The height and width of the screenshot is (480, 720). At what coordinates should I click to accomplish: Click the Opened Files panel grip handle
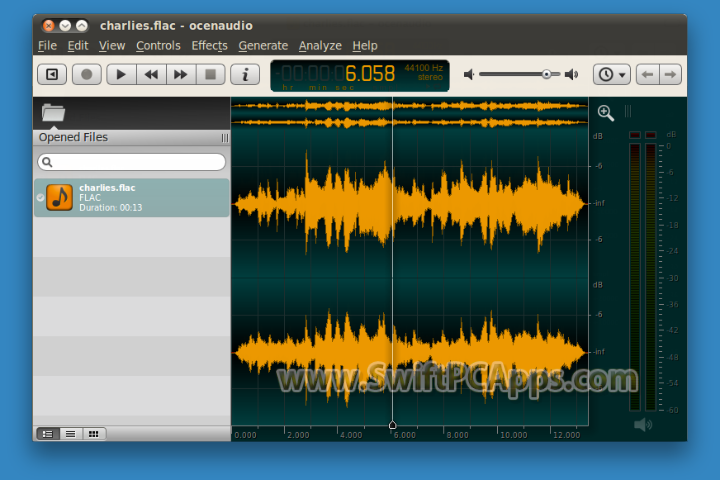225,138
